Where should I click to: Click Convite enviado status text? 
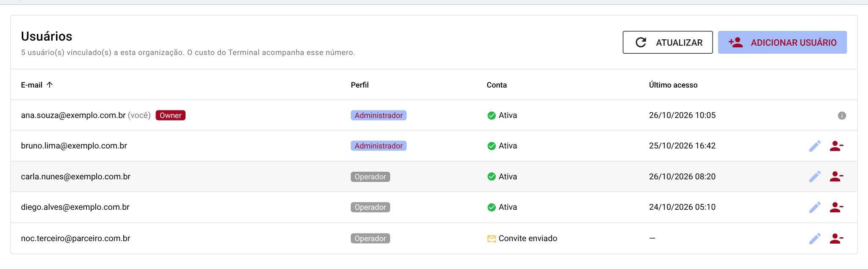click(x=528, y=239)
